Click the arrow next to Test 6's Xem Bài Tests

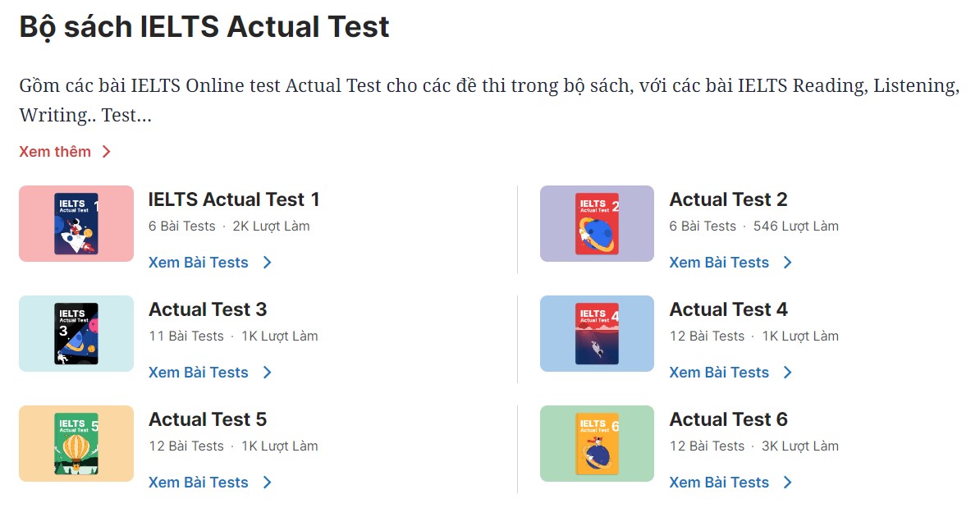[x=787, y=483]
